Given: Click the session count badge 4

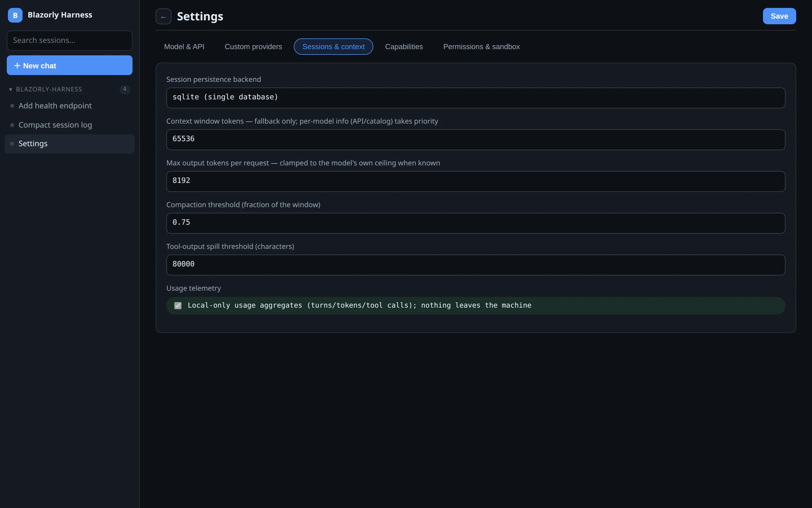Looking at the screenshot, I should [125, 89].
